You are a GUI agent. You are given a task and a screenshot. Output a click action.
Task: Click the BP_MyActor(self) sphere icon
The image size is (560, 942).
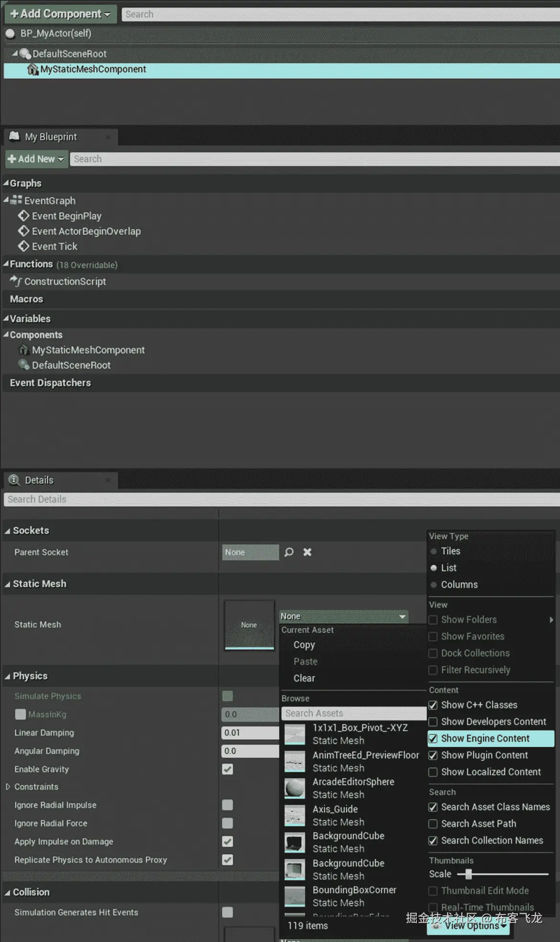10,34
